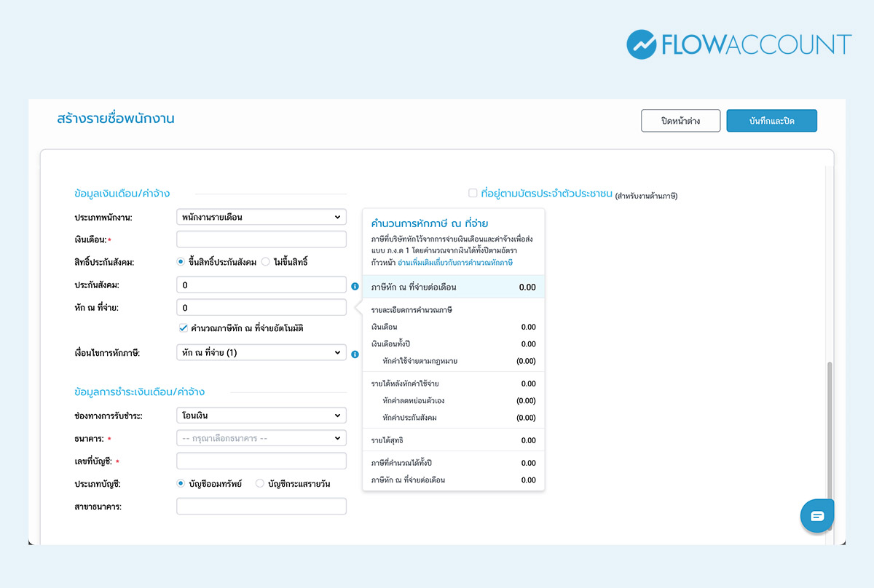Click the ประกันสังคม amount field

pyautogui.click(x=261, y=285)
